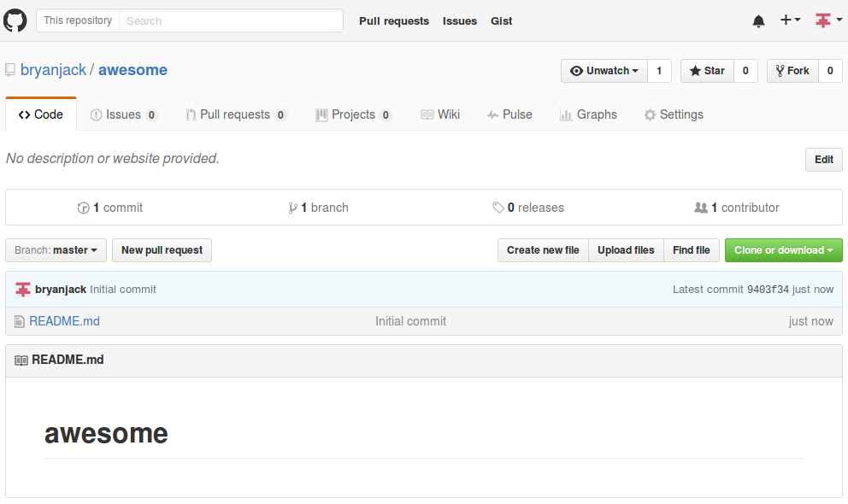The image size is (848, 504).
Task: Open the user avatar profile menu
Action: [x=829, y=20]
